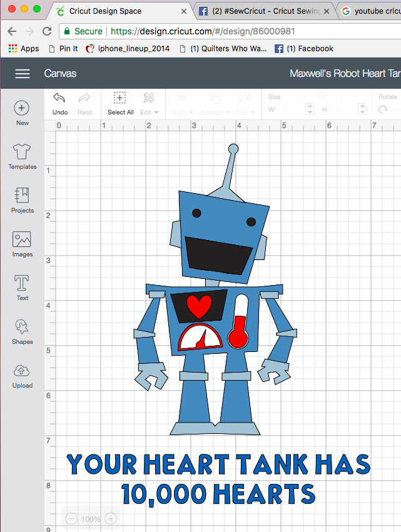Open the iphone_lineup_2014 bookmark
The width and height of the screenshot is (401, 532).
point(128,49)
